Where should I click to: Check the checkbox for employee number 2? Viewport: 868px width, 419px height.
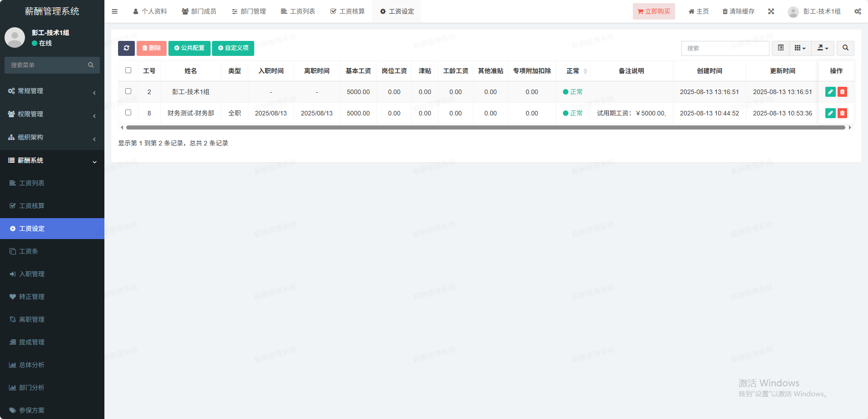(128, 91)
